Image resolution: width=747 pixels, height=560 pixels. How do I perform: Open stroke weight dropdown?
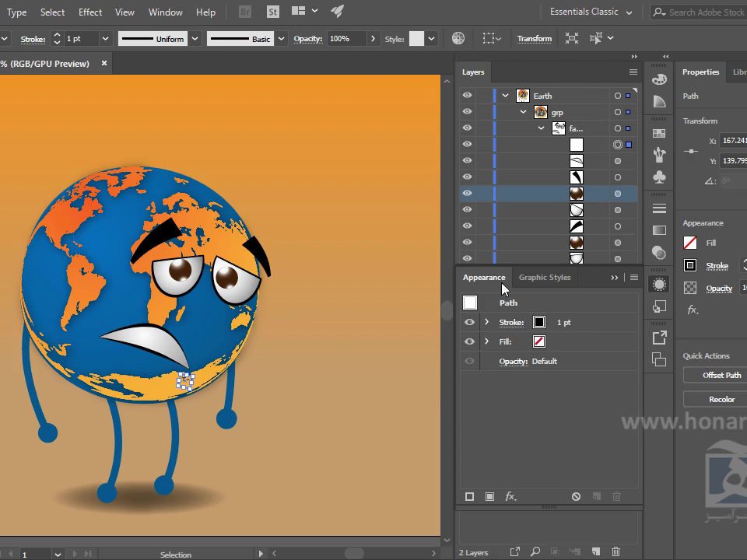tap(105, 39)
